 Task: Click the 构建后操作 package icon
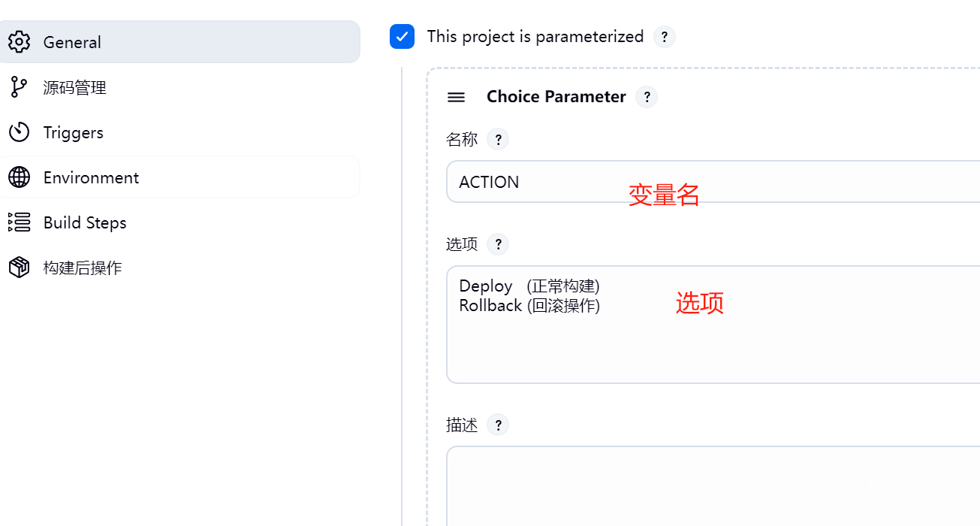coord(19,268)
